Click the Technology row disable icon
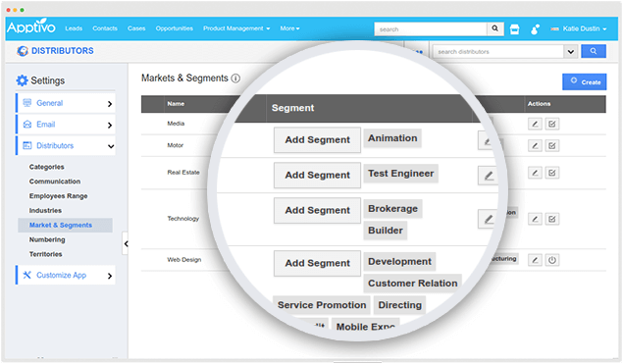 click(552, 219)
